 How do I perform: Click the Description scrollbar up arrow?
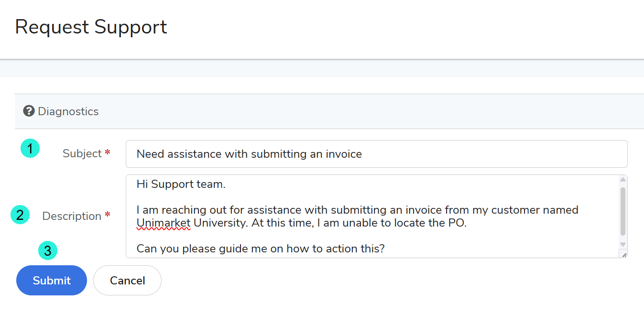[x=622, y=180]
